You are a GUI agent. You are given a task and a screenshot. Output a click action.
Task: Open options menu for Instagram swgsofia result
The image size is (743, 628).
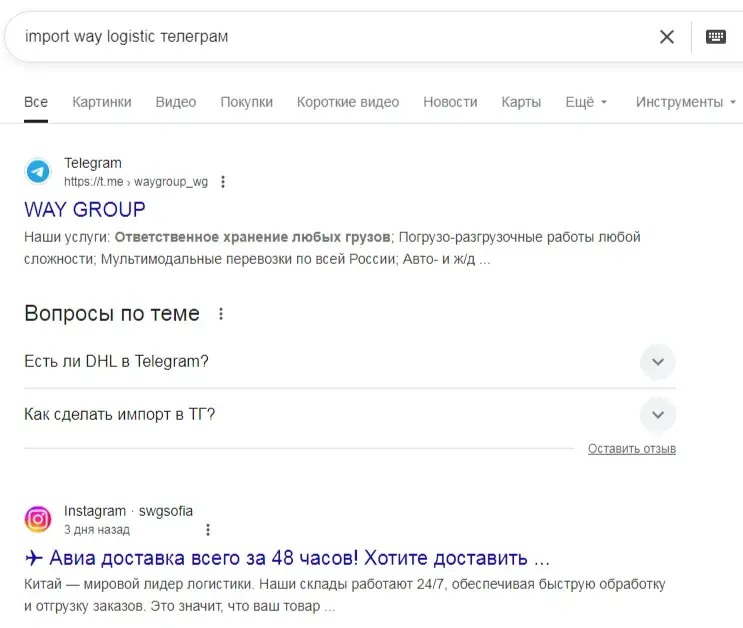tap(208, 529)
